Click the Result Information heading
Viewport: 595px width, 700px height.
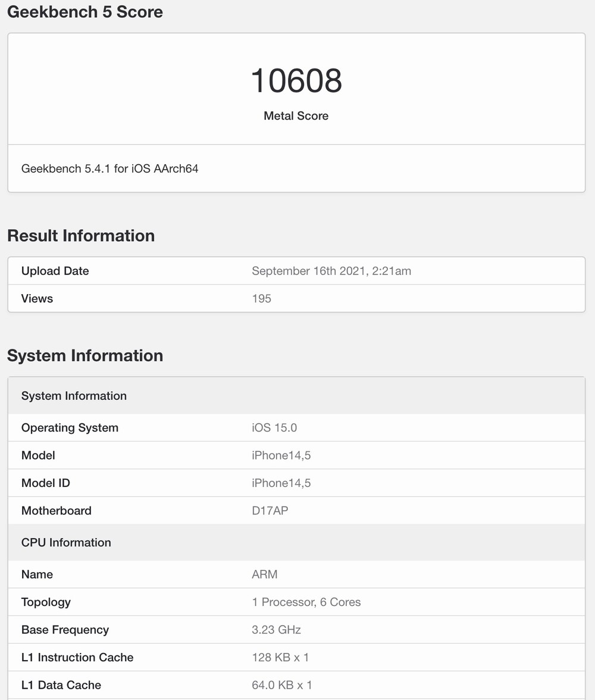[81, 236]
